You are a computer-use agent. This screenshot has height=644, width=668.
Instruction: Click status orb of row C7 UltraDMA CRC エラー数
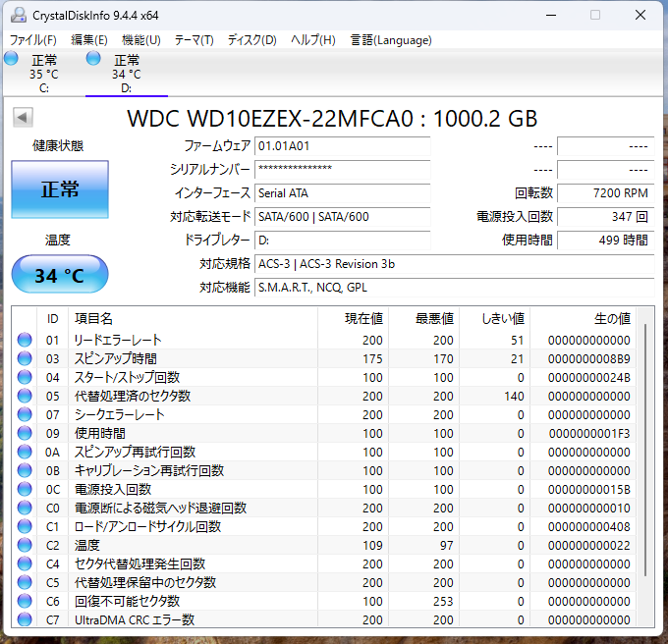pos(25,619)
